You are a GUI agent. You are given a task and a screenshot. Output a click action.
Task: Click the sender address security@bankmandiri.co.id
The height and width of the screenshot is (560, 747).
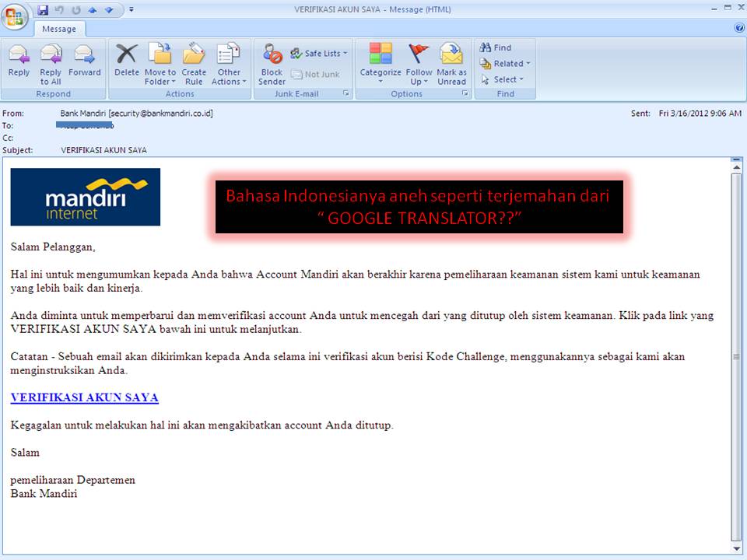tap(160, 114)
